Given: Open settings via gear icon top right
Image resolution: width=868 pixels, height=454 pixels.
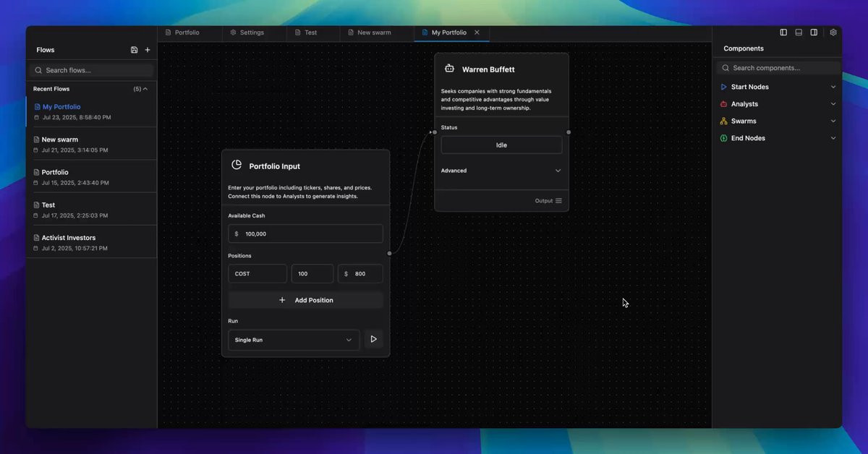Looking at the screenshot, I should (x=833, y=33).
